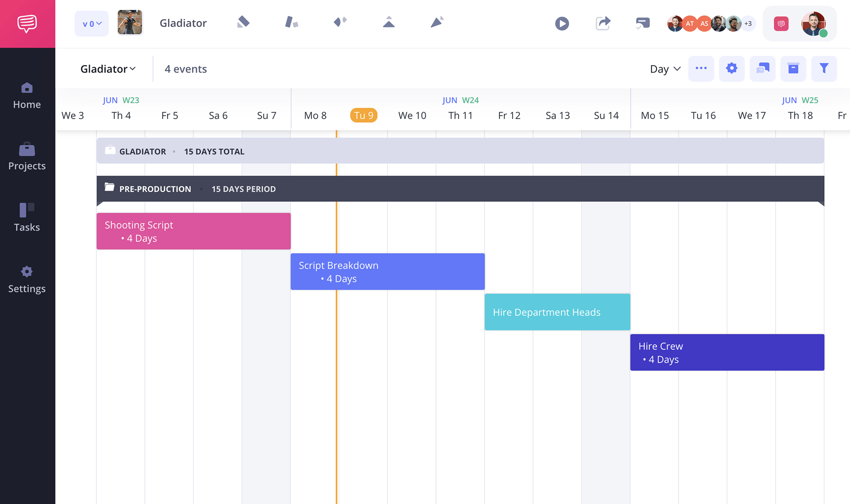Open Settings in sidebar
The height and width of the screenshot is (504, 850).
(x=27, y=280)
